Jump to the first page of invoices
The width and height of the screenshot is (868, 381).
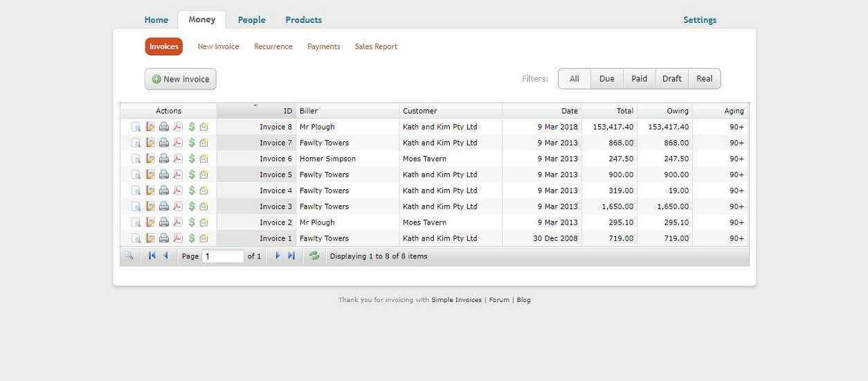pos(152,256)
